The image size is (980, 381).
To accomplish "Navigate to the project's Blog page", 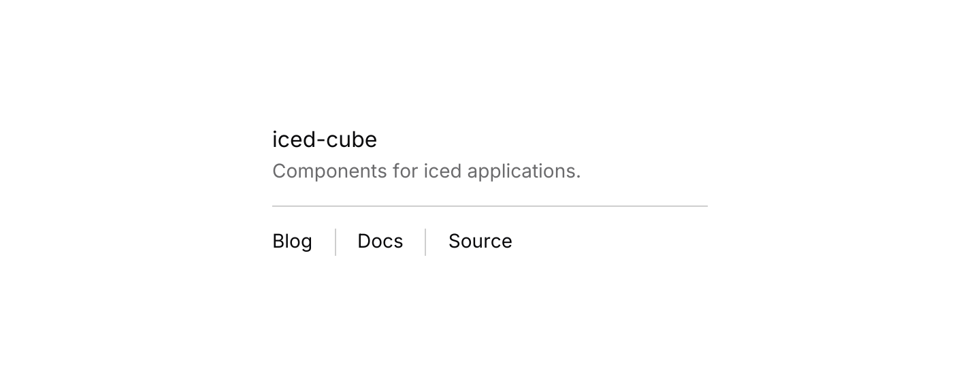I will tap(292, 242).
